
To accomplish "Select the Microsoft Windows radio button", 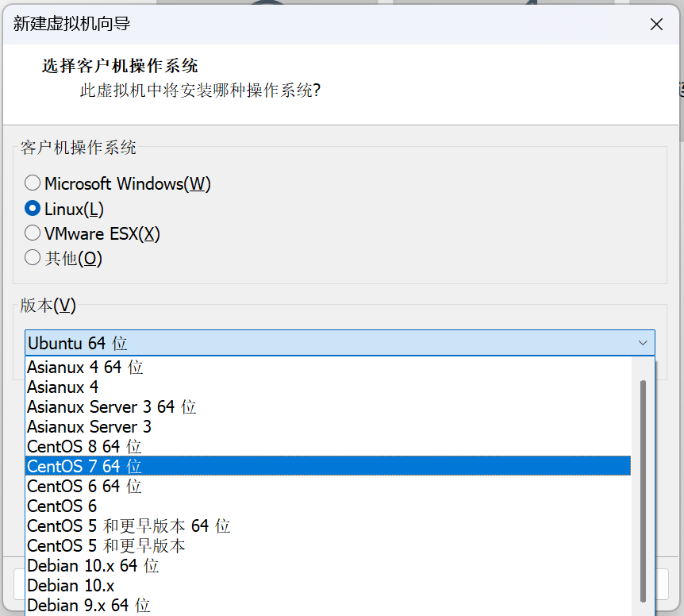I will coord(33,183).
